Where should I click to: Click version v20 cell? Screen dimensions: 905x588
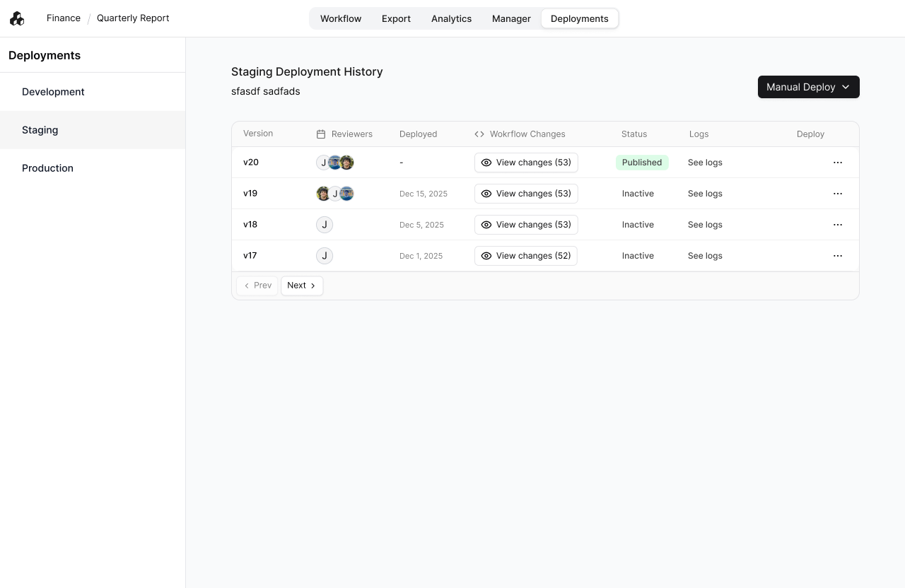251,163
